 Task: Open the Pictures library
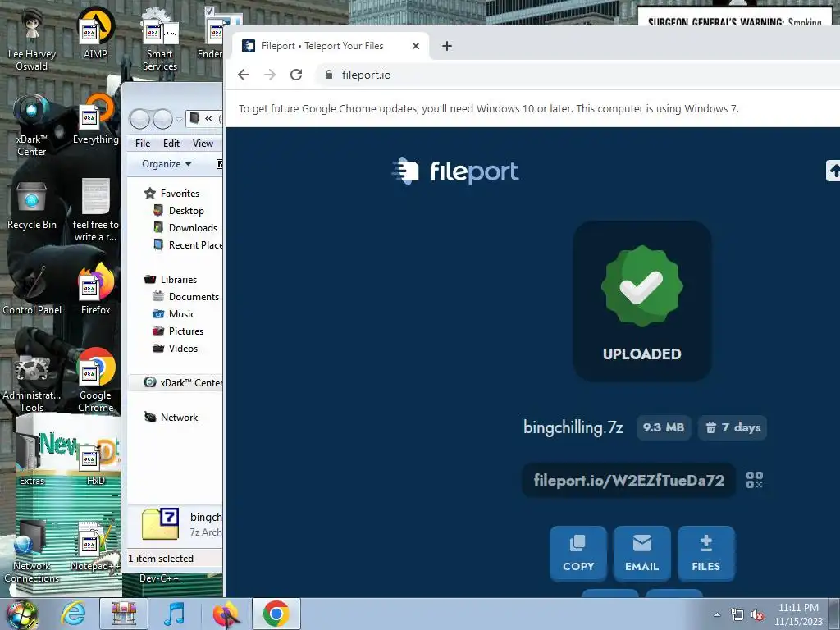point(178,331)
